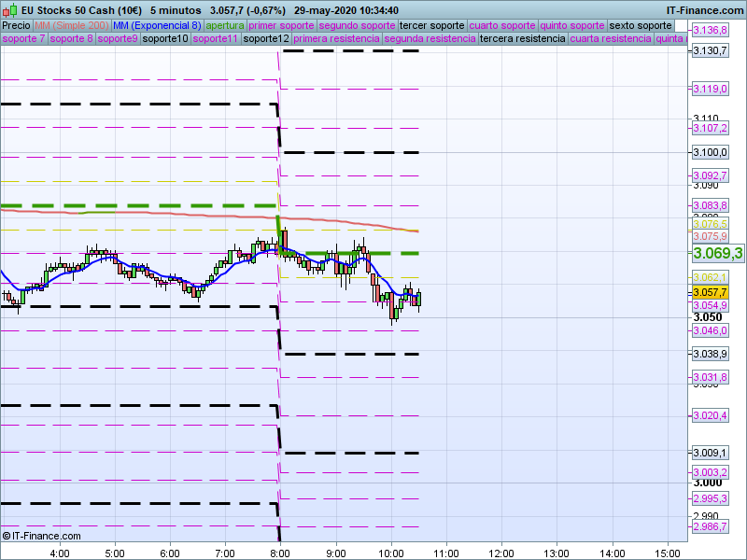Select the orange current price tag 3.057,7
Viewport: 747px width, 560px height.
[x=709, y=292]
